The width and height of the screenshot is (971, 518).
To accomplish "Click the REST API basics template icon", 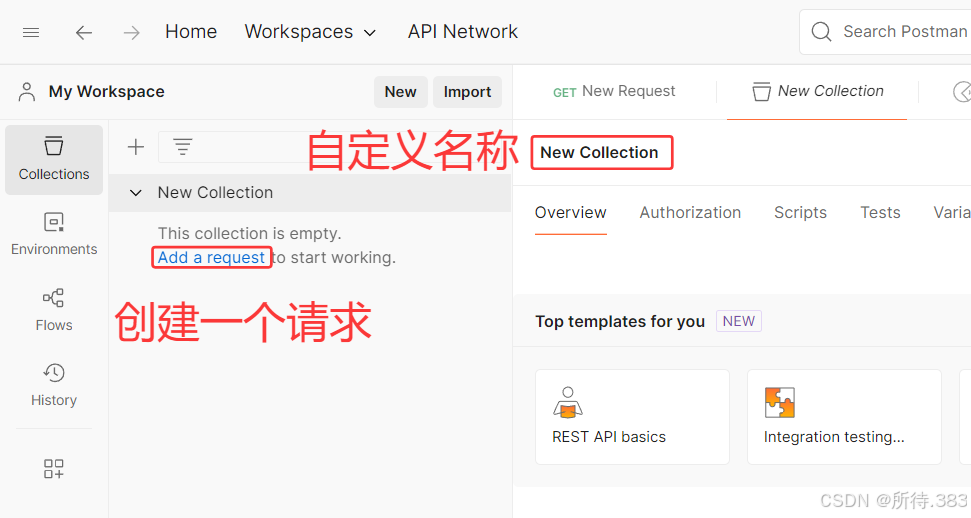I will click(568, 402).
